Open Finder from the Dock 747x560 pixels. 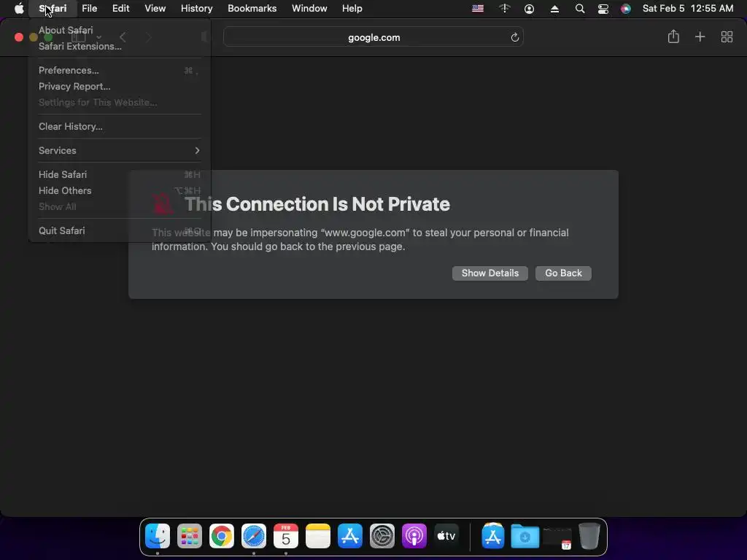point(158,536)
